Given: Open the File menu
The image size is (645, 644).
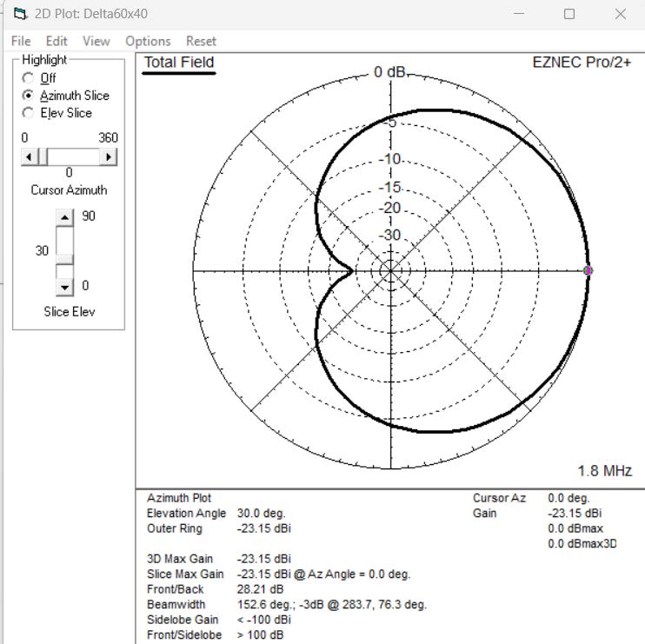Looking at the screenshot, I should click(21, 41).
